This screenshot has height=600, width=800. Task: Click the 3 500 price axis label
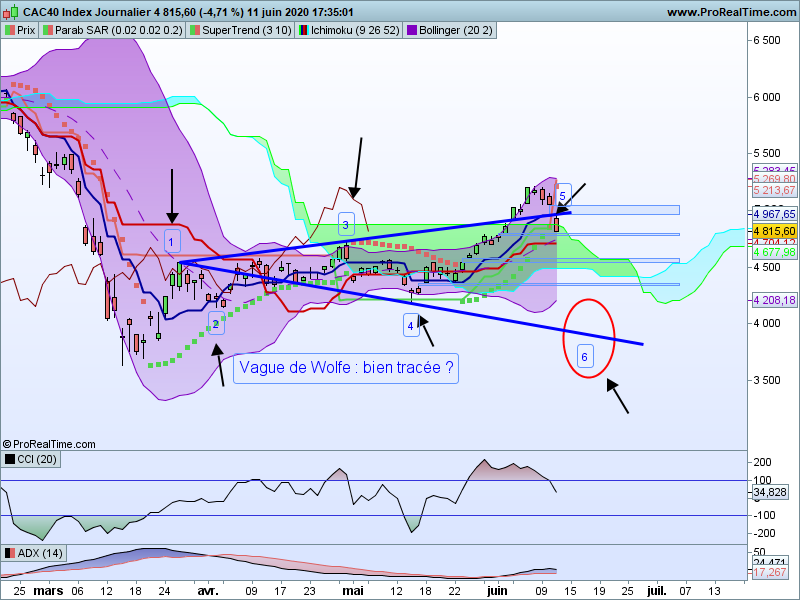(767, 380)
